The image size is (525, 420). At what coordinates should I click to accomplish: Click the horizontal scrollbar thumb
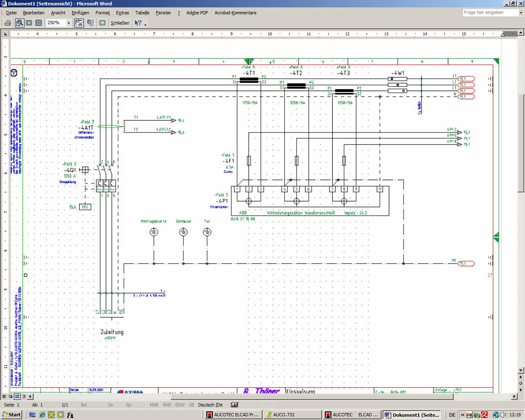(312, 397)
